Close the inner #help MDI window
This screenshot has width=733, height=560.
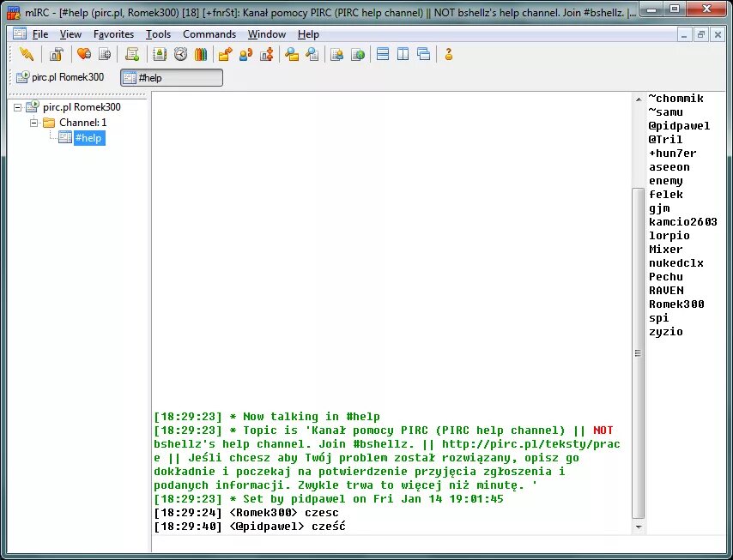(x=718, y=34)
